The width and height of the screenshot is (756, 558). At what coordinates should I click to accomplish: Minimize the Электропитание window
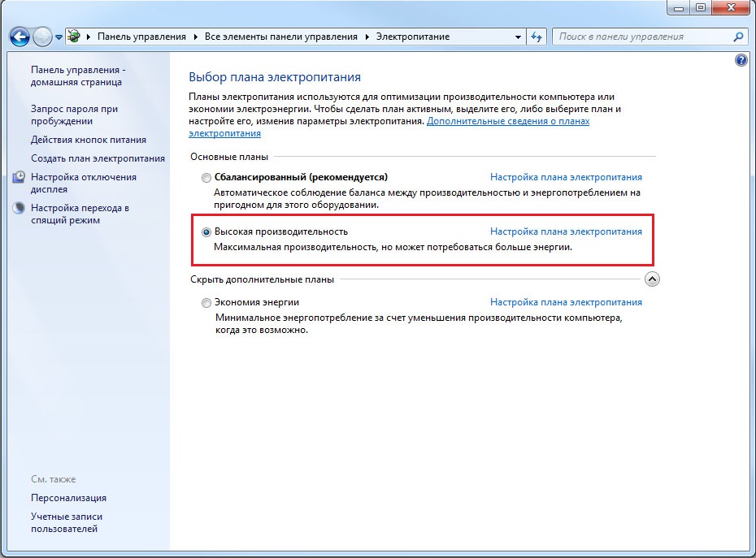coord(679,7)
